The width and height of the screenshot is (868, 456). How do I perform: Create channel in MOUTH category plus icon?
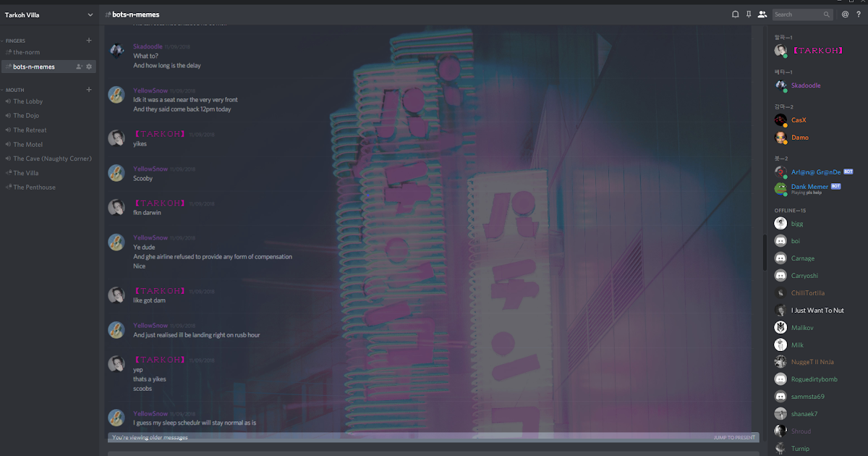coord(89,90)
